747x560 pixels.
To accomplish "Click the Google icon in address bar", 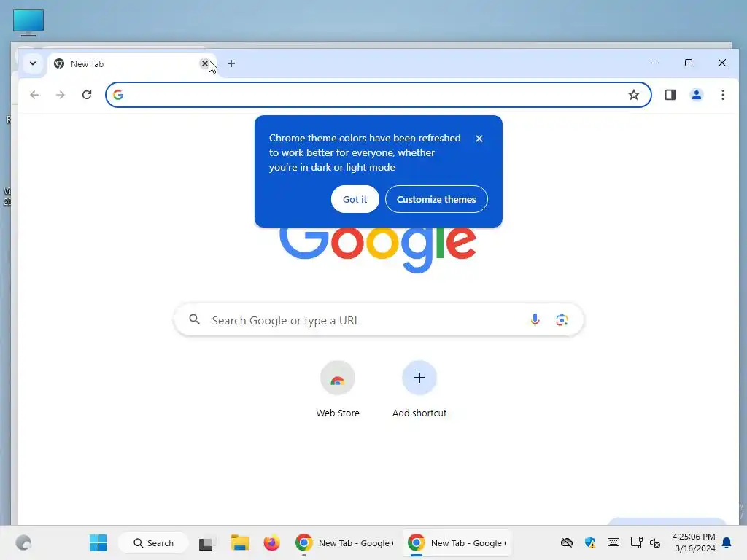I will pyautogui.click(x=118, y=95).
